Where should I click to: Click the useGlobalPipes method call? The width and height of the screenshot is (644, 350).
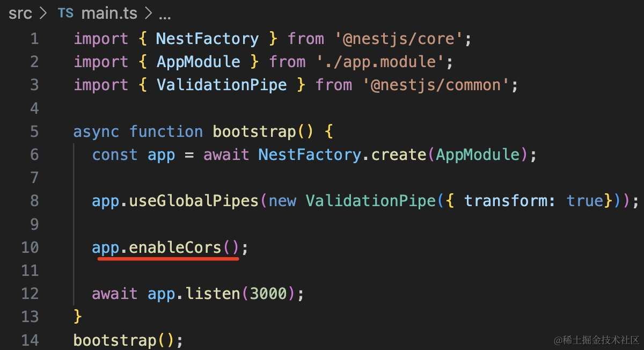click(194, 201)
